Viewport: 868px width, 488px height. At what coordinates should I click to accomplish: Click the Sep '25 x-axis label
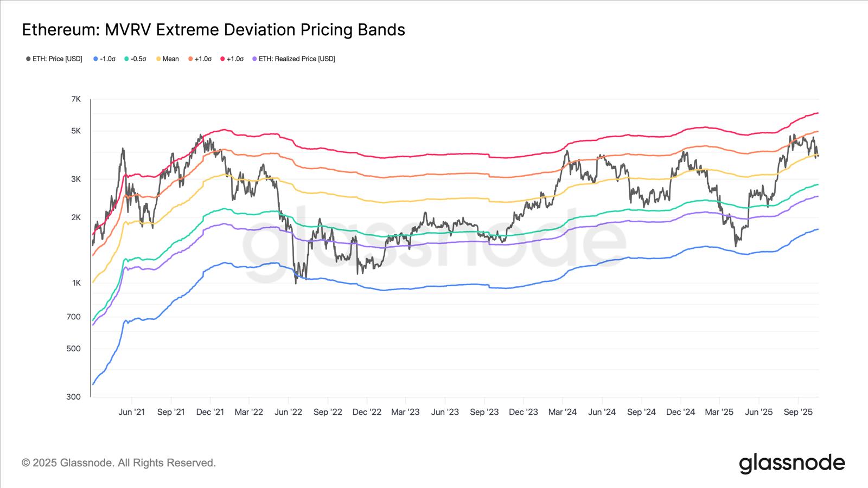(798, 412)
